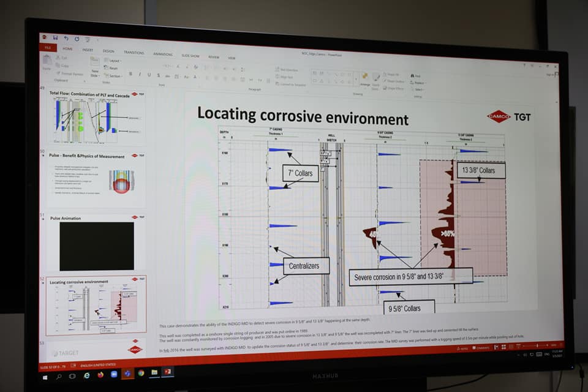This screenshot has height=392, width=588.
Task: Open Firefox from the Windows taskbar
Action: click(100, 374)
